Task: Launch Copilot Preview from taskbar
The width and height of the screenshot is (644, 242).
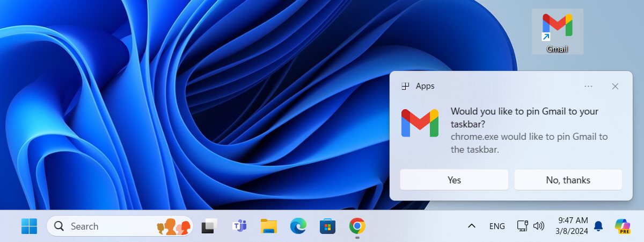Action: pos(623,226)
